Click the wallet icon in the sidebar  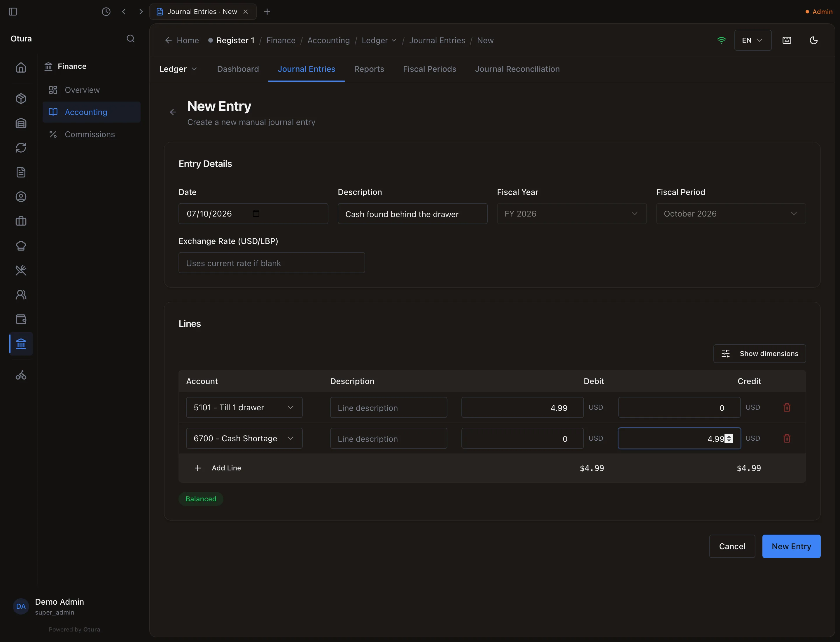point(21,319)
